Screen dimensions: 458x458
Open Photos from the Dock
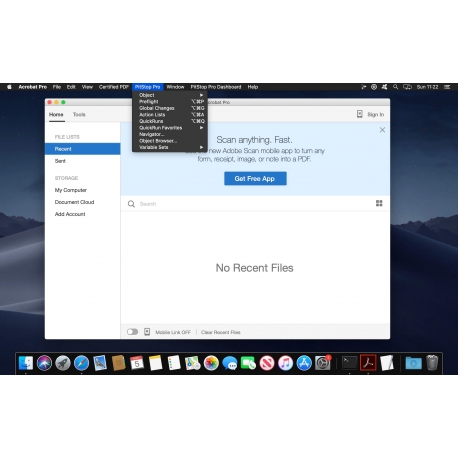211,363
